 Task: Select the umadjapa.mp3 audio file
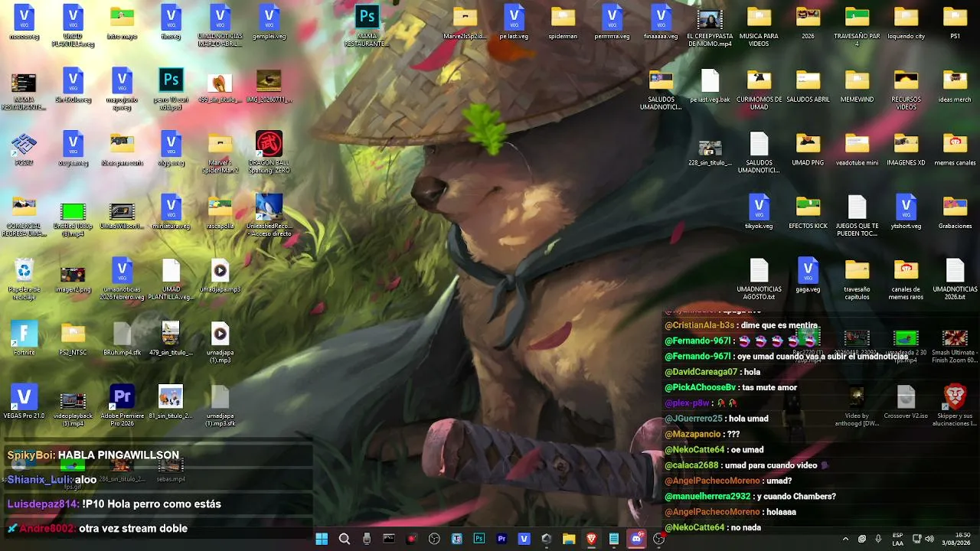pyautogui.click(x=220, y=275)
